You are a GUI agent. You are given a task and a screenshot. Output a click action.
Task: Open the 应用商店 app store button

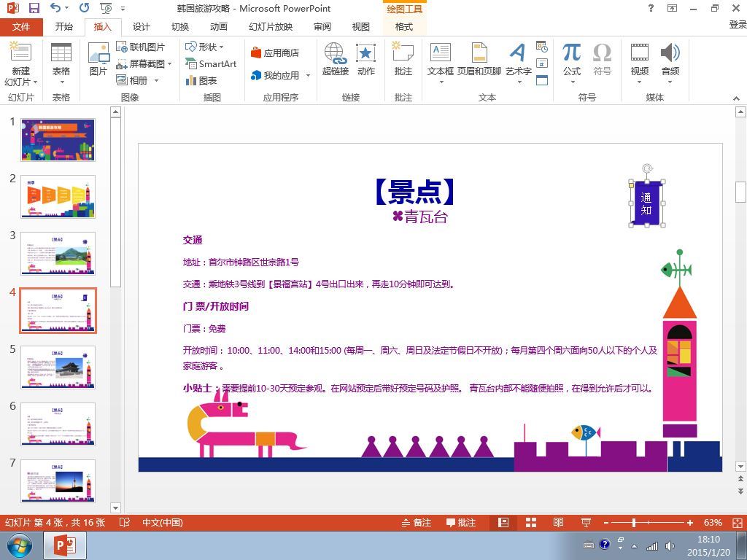click(275, 52)
